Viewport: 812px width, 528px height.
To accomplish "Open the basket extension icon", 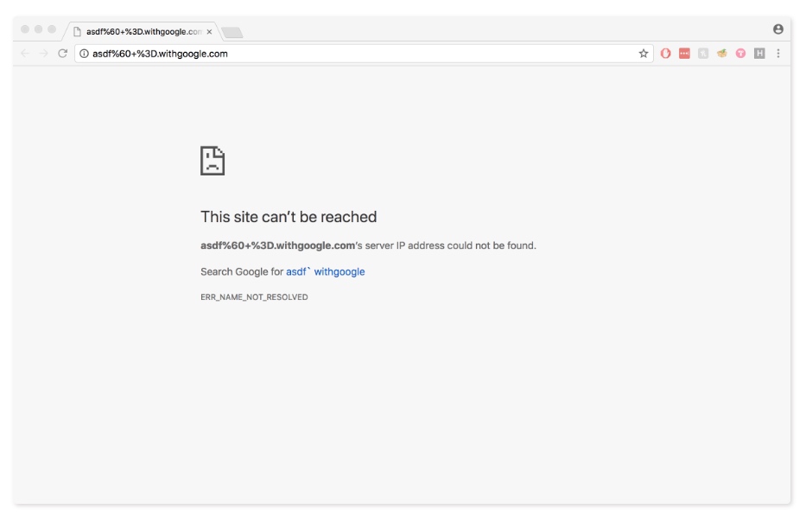I will (722, 53).
